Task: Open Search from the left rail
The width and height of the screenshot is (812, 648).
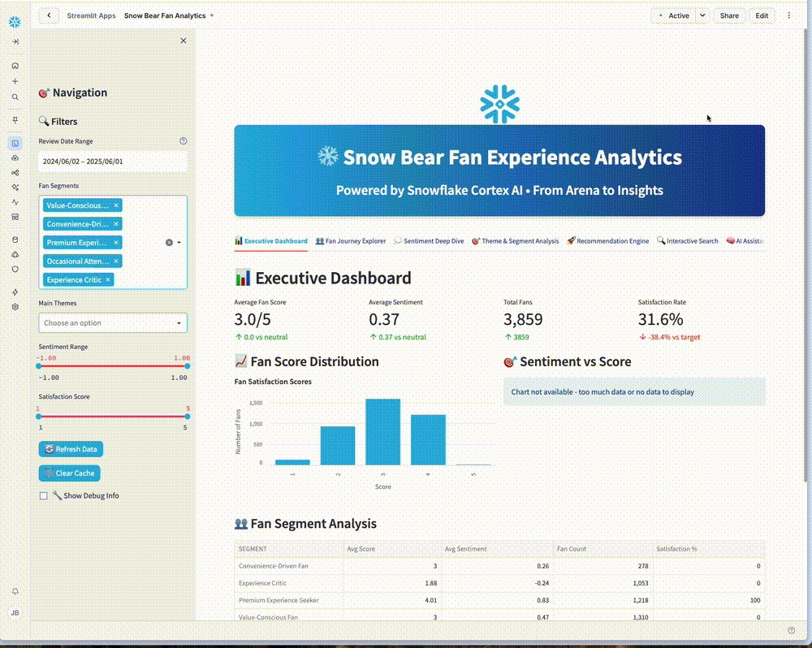Action: (15, 97)
